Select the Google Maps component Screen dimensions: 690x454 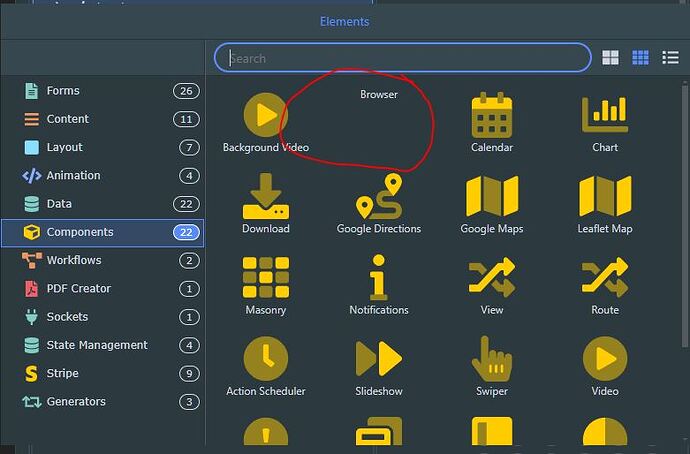(x=492, y=203)
